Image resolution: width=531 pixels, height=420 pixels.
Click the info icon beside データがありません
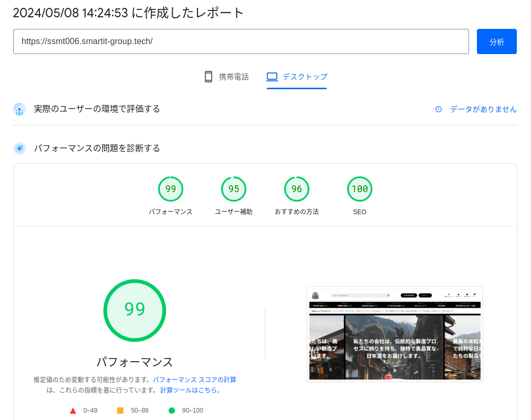pos(439,109)
